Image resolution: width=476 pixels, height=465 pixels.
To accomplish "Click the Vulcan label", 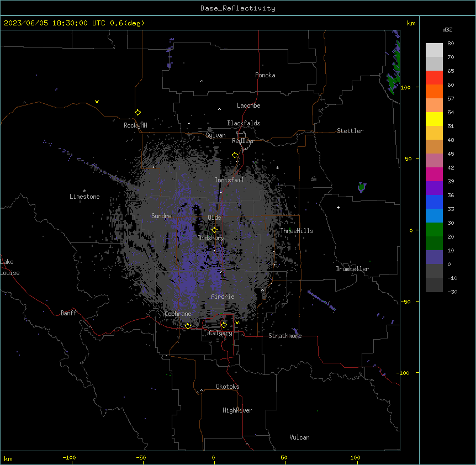I will point(299,437).
